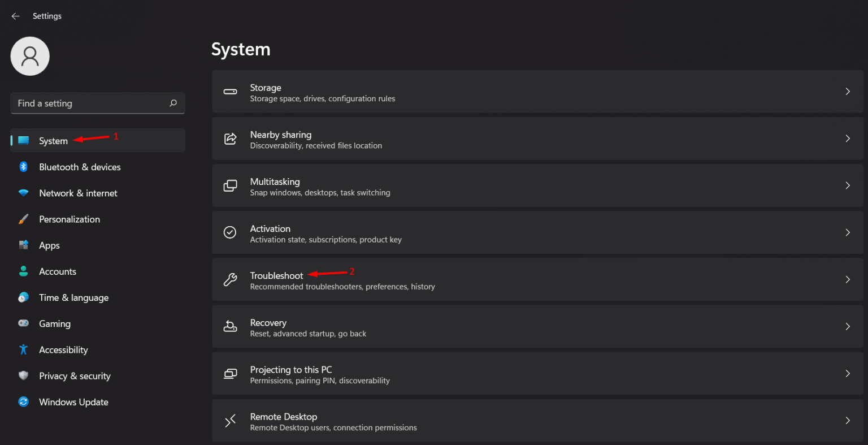Click the Storage drive icon
The height and width of the screenshot is (445, 868).
pos(230,91)
